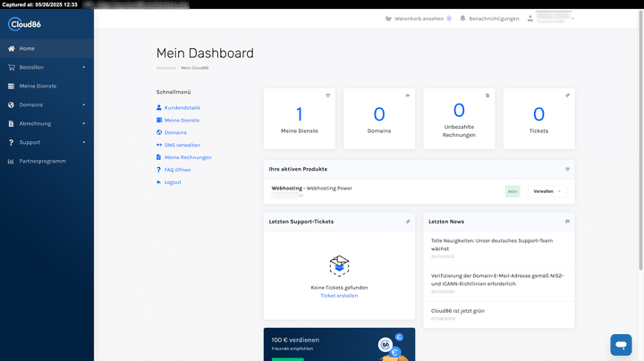Click the globe icon next to Domains in Schnellmenü

[159, 132]
